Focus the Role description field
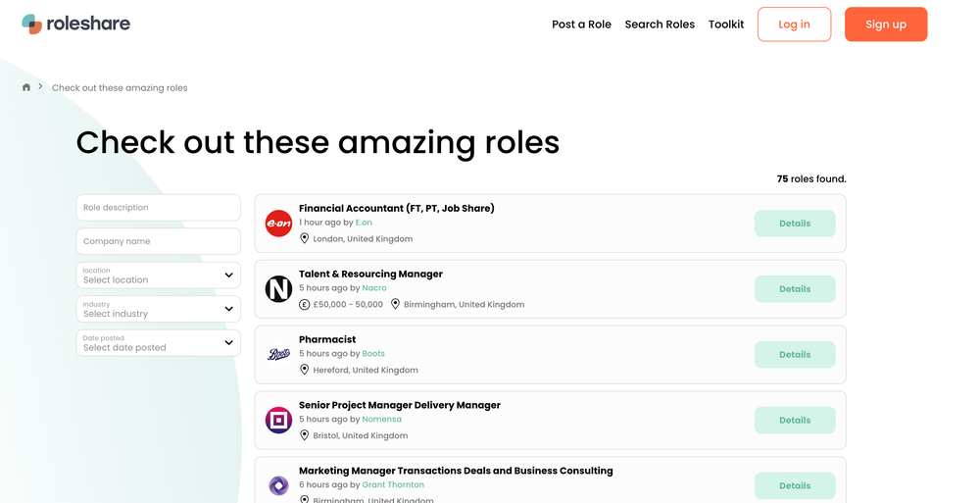Viewport: 980px width, 503px height. (158, 208)
